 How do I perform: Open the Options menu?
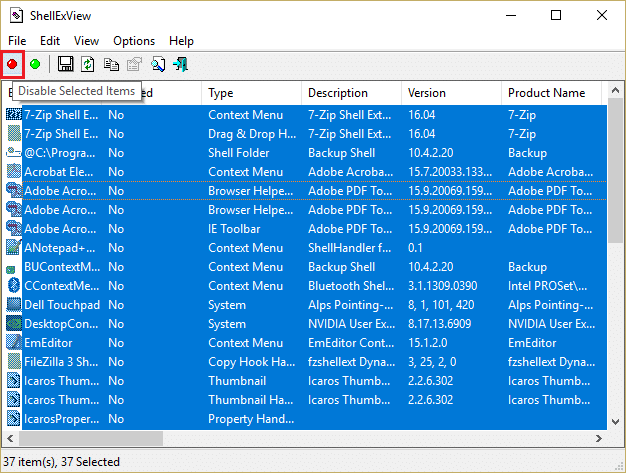(134, 41)
